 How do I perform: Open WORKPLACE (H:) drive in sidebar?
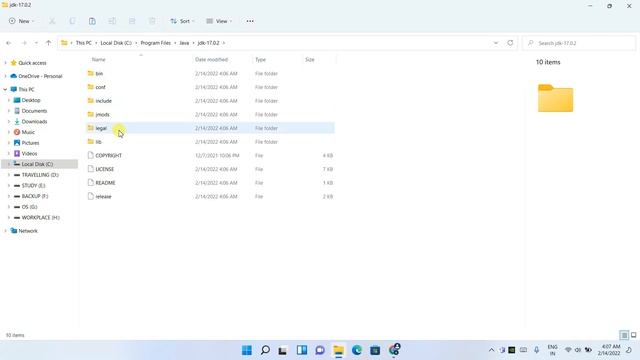(x=40, y=218)
